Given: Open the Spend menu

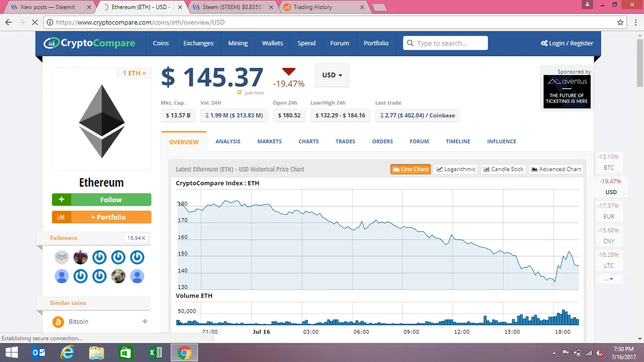Looking at the screenshot, I should 306,43.
